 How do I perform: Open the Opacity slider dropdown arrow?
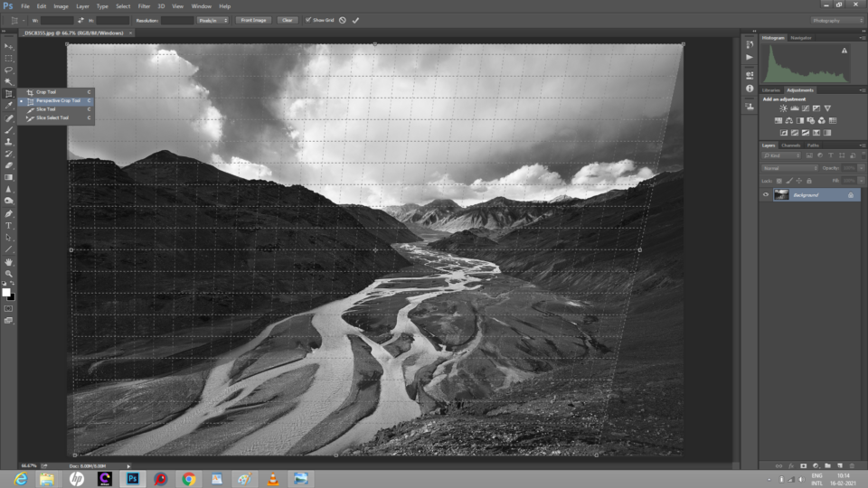[x=861, y=168]
